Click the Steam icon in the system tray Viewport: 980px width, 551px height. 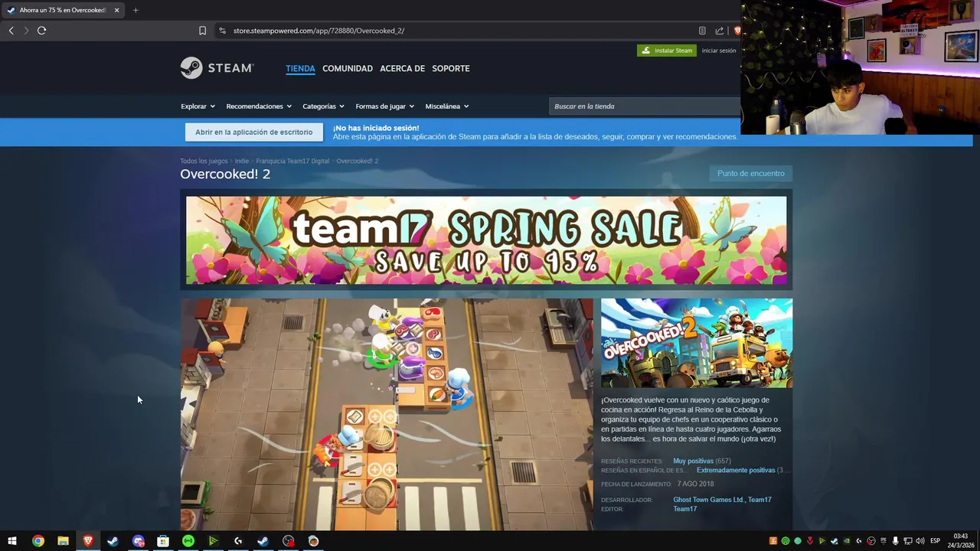(834, 541)
